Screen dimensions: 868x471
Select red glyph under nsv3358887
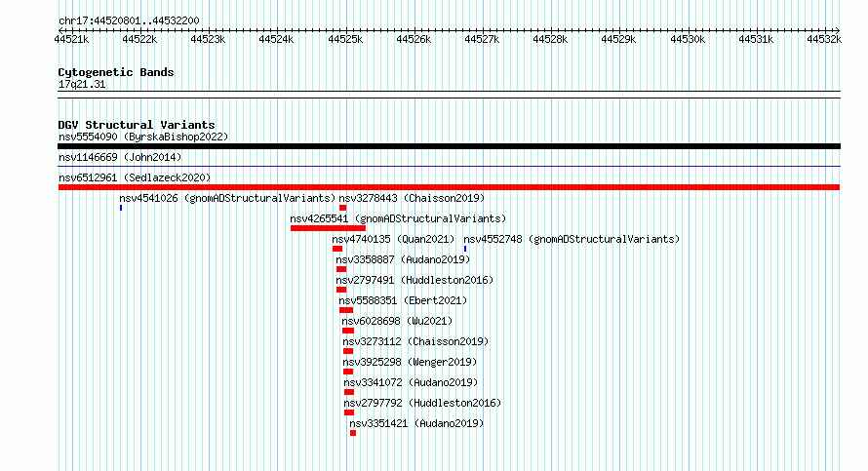pyautogui.click(x=341, y=269)
